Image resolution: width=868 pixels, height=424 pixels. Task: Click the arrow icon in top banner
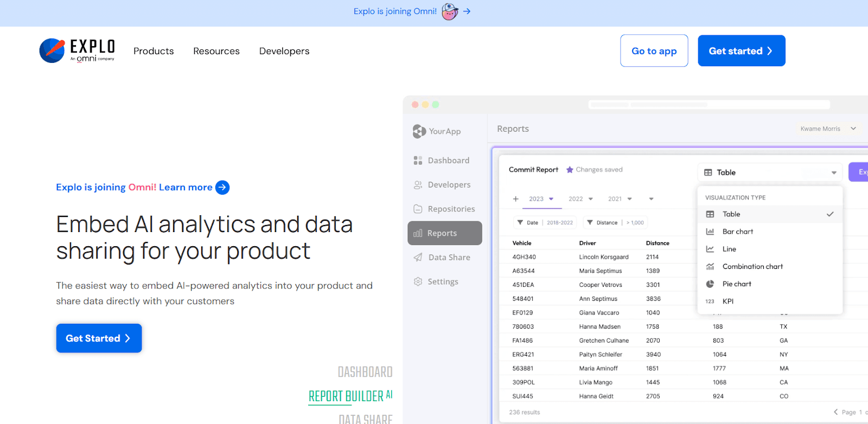point(467,11)
